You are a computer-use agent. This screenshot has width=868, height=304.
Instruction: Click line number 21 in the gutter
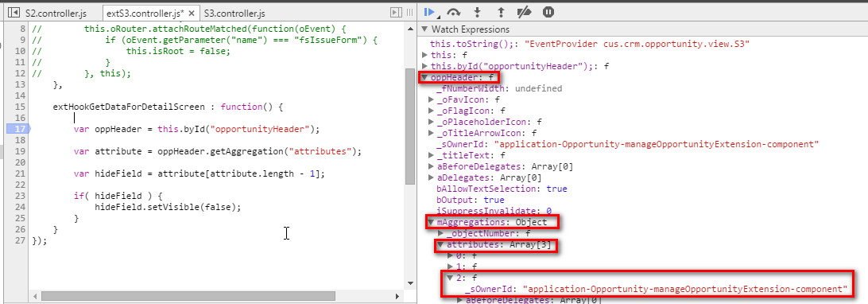21,173
